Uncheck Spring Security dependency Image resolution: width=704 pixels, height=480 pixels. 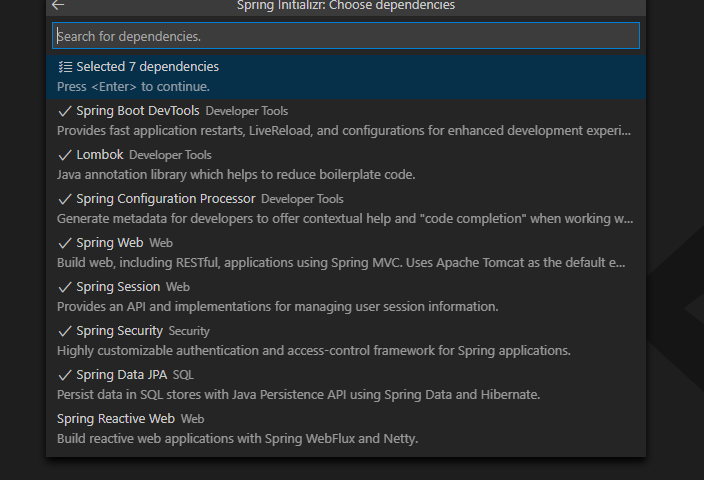[x=346, y=341]
